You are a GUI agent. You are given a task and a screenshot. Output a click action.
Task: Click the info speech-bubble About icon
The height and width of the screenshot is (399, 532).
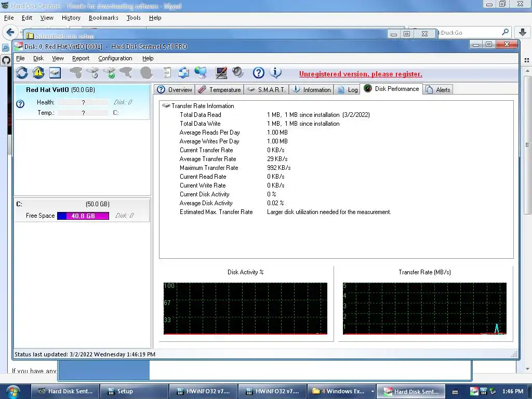pos(275,73)
